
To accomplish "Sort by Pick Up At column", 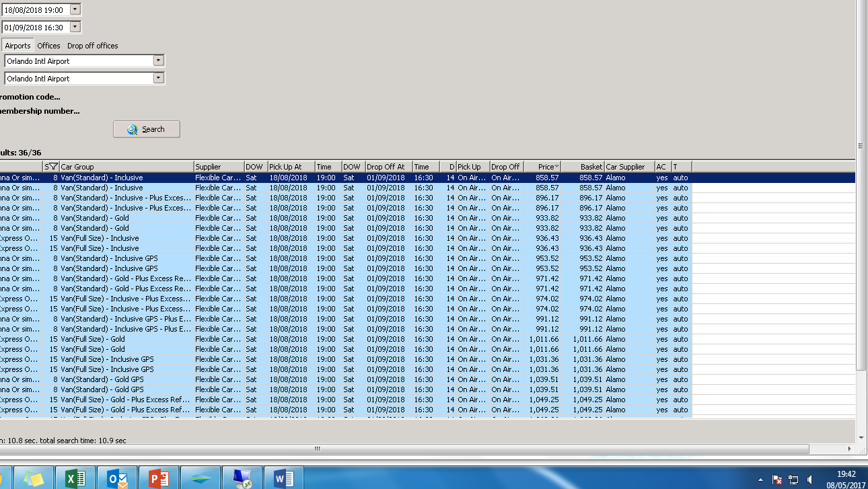I will (291, 167).
